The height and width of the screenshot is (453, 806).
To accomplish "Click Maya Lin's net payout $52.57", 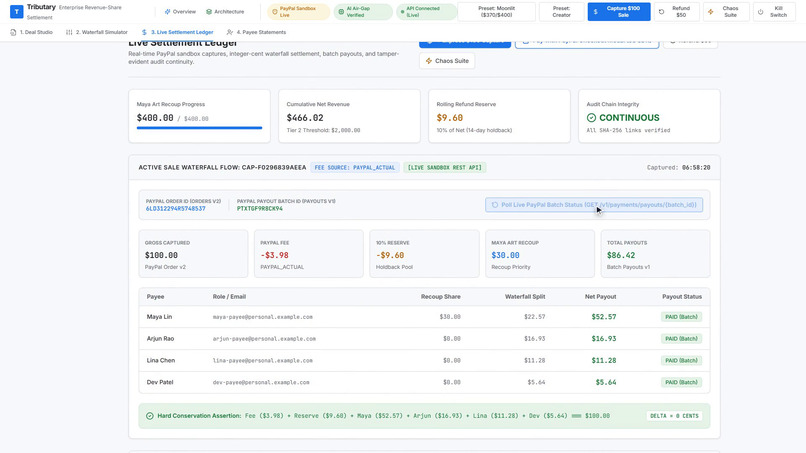I will 603,317.
